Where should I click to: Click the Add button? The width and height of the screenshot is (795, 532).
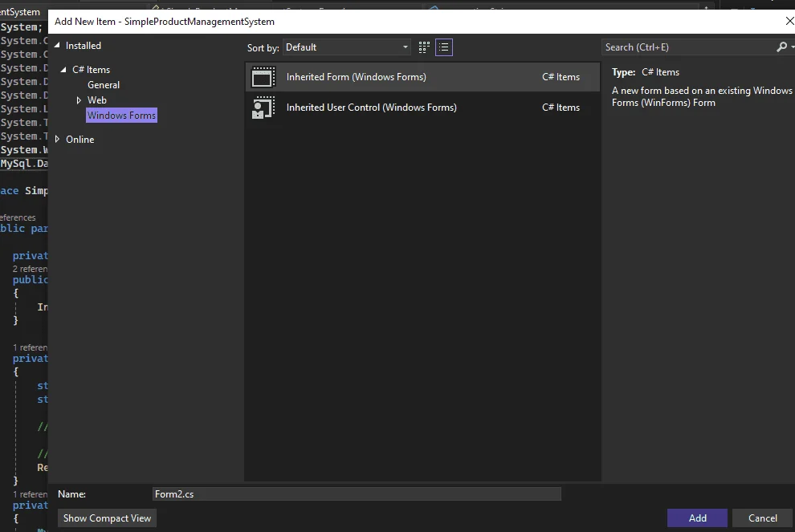point(697,518)
